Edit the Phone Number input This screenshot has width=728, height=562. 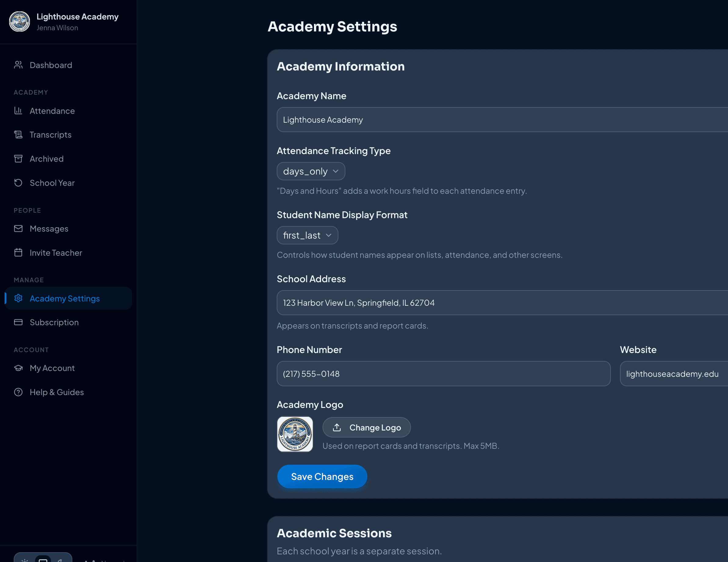[x=443, y=374]
